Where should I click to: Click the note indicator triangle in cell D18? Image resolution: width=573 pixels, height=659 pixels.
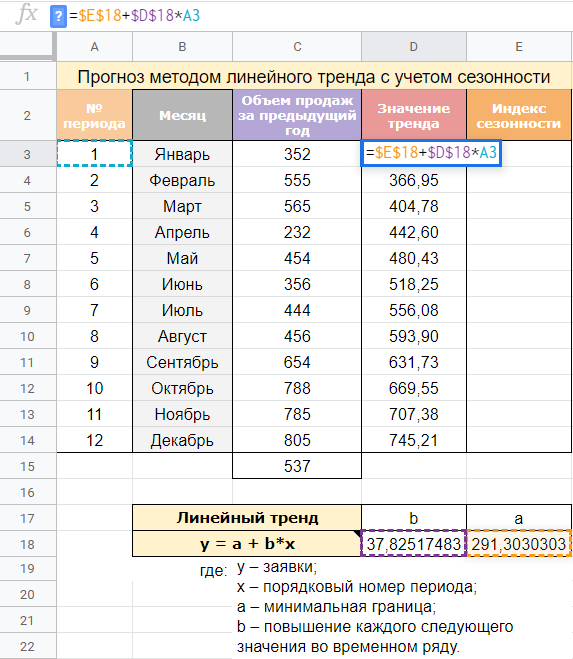[x=357, y=534]
